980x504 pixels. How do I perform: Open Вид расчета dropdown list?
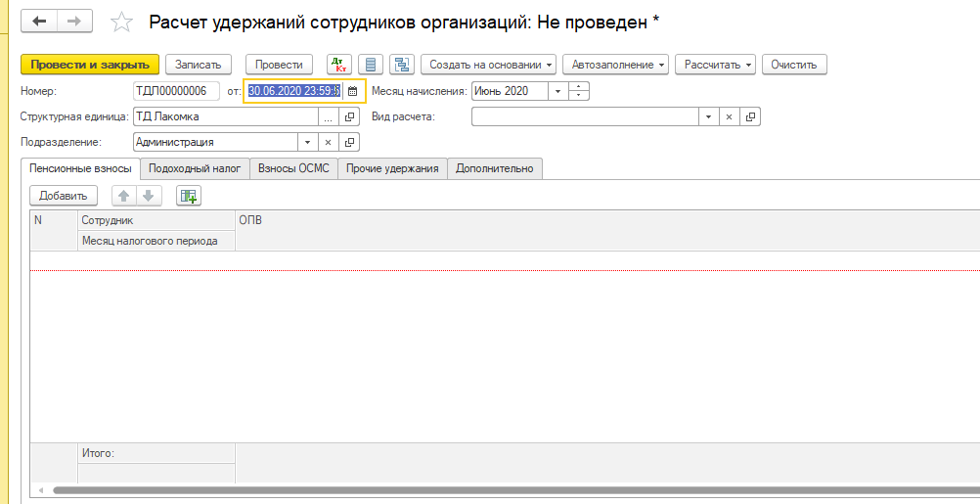click(708, 116)
